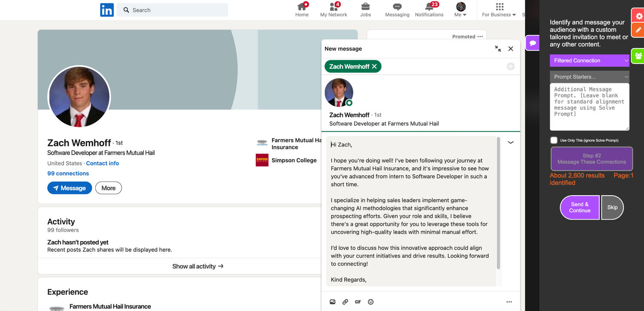
Task: Open the emoji picker in message
Action: (x=371, y=302)
